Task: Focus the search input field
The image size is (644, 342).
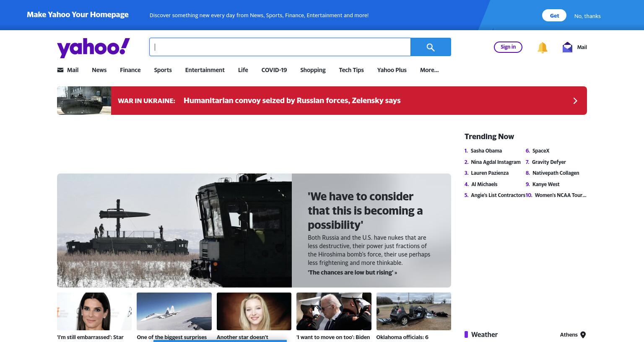Action: point(280,47)
